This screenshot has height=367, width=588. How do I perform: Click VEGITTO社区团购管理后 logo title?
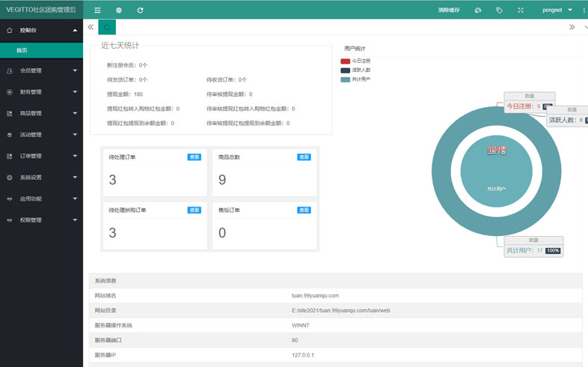tap(41, 10)
